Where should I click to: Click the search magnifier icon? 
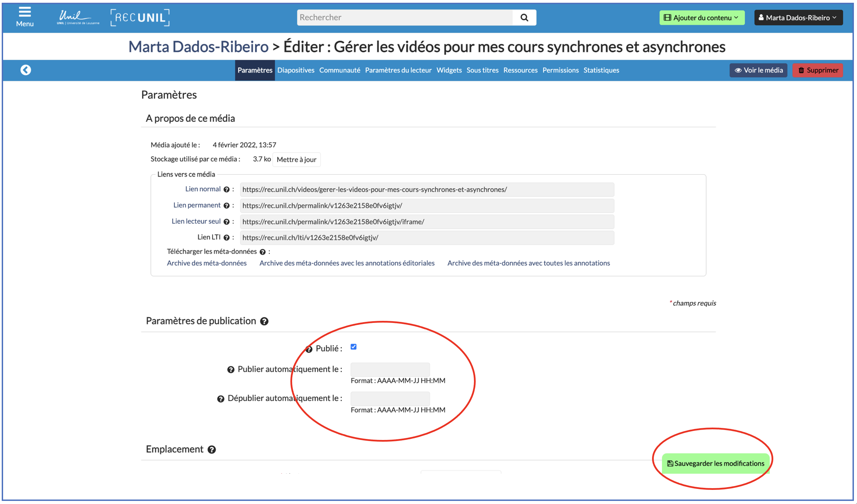[524, 18]
